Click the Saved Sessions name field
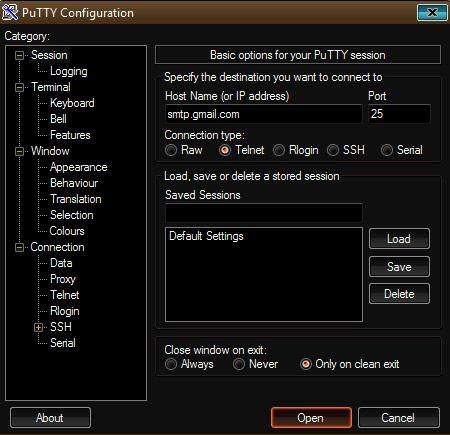The height and width of the screenshot is (435, 450). pos(263,213)
